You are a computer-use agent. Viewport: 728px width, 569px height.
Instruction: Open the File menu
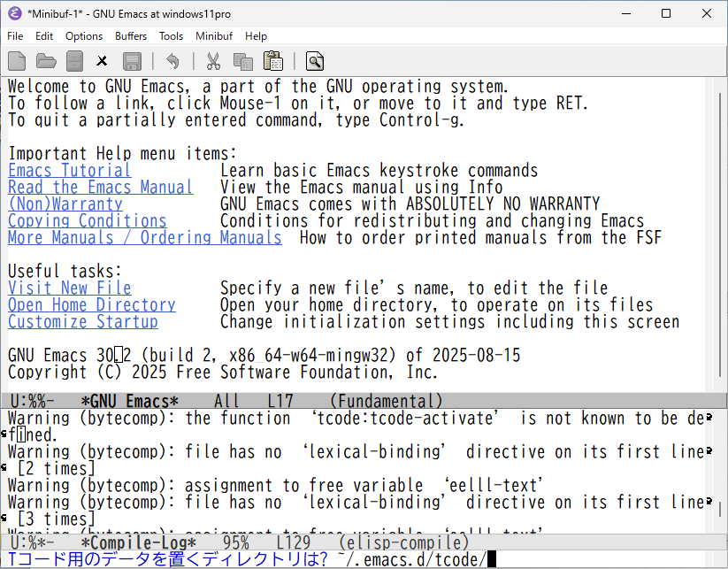(15, 36)
